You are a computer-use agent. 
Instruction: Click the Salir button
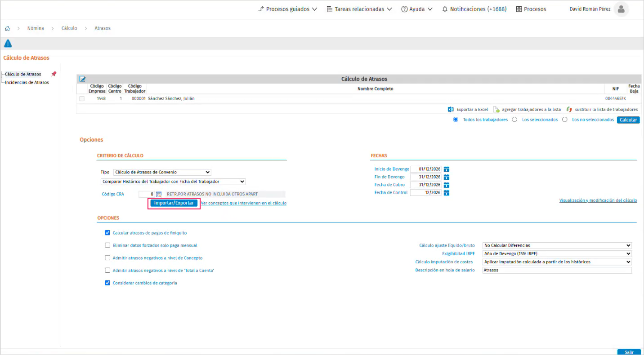point(629,352)
